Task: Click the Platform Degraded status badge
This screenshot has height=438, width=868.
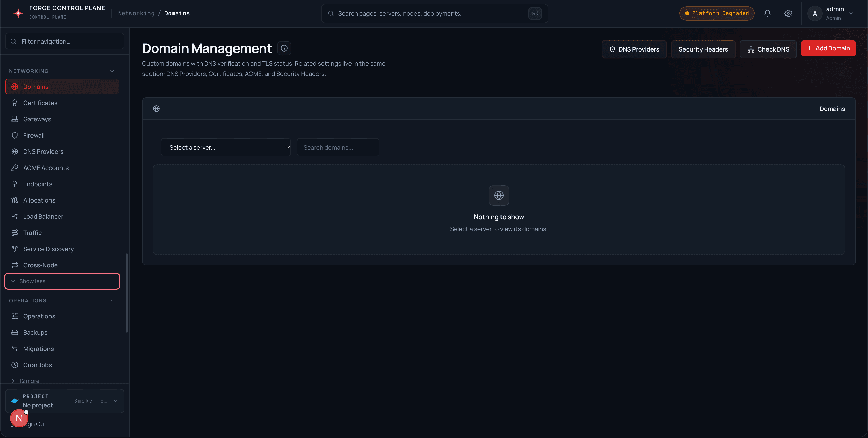Action: 717,13
